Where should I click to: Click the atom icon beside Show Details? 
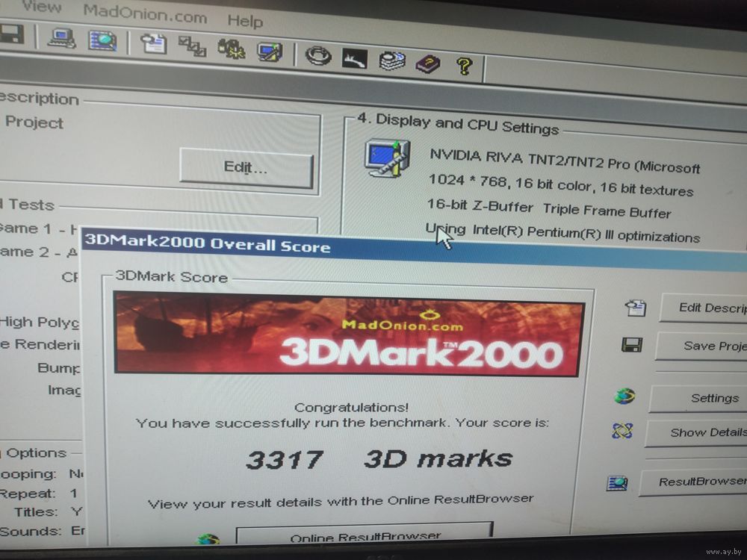click(x=622, y=431)
